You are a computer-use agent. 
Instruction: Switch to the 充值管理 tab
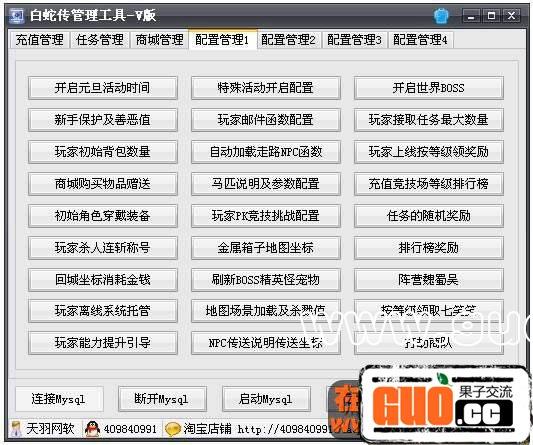(x=39, y=40)
